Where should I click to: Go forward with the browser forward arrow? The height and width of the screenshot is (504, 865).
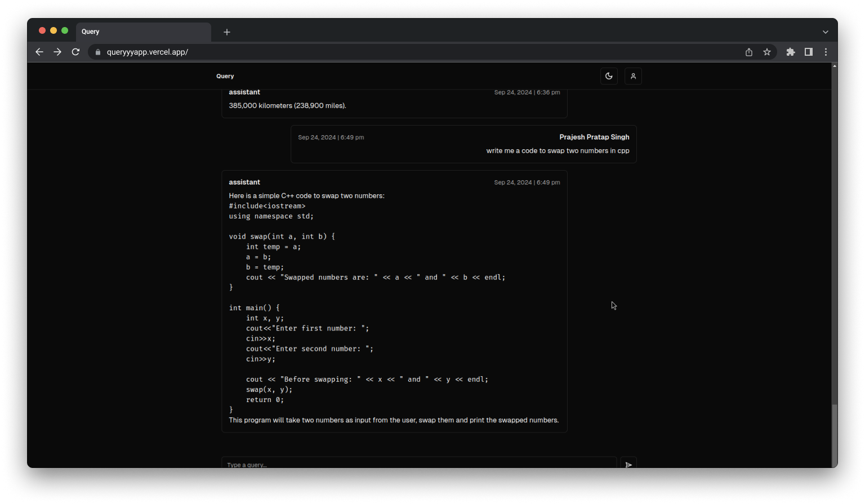(x=57, y=52)
